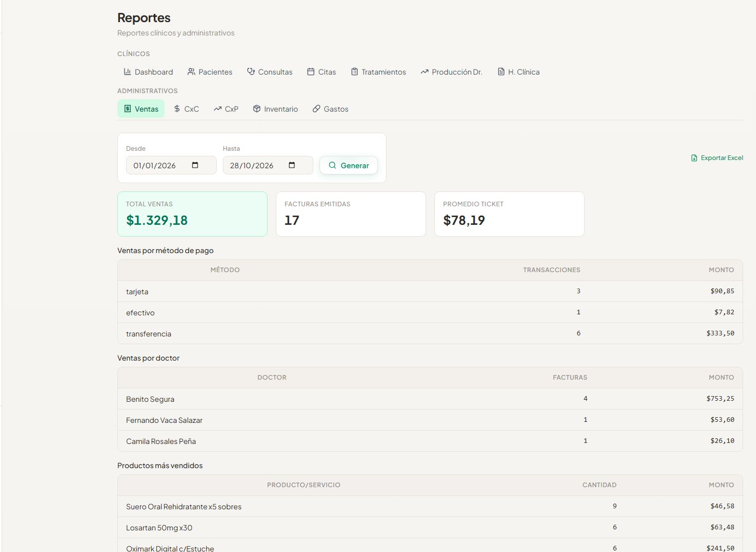
Task: Click the H. Clínica document icon
Action: pos(501,72)
